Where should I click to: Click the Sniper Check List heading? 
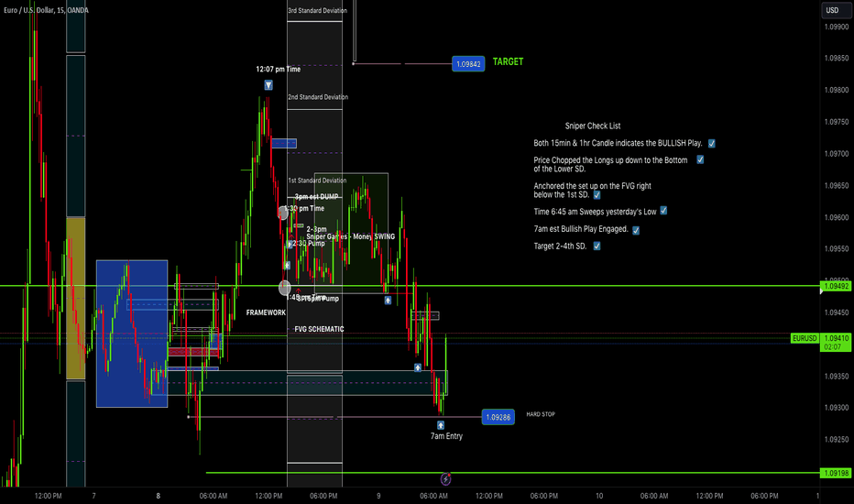[593, 126]
